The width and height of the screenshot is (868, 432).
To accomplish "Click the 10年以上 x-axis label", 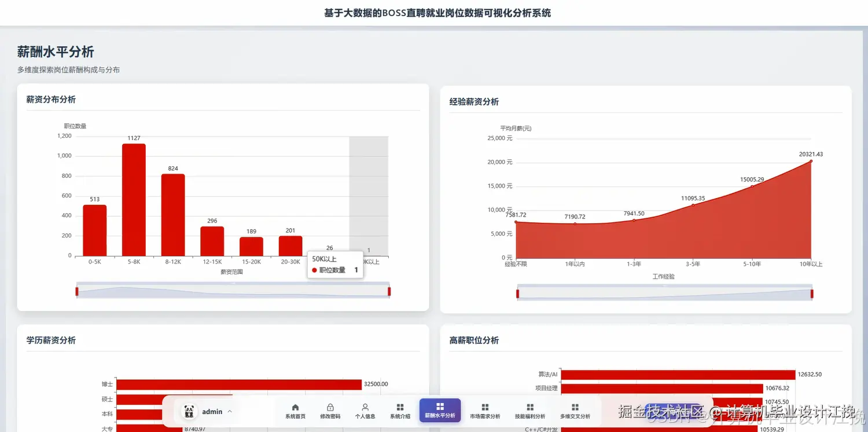I will [811, 264].
